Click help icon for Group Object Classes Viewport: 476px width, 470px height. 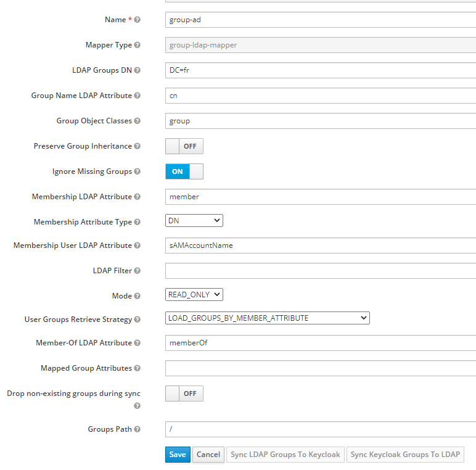[x=137, y=121]
